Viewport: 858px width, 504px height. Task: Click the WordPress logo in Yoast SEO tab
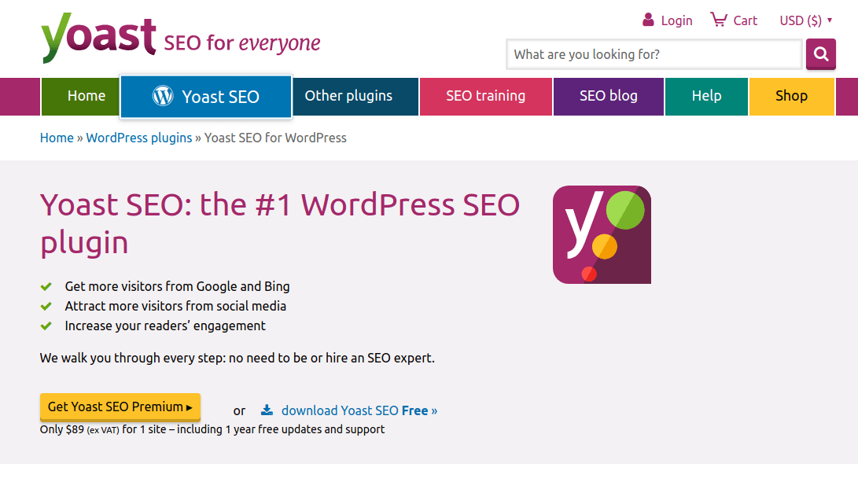163,96
